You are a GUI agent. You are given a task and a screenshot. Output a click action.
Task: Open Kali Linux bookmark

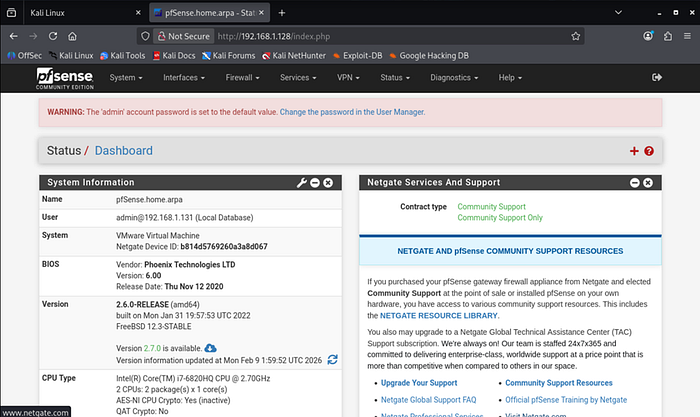71,55
